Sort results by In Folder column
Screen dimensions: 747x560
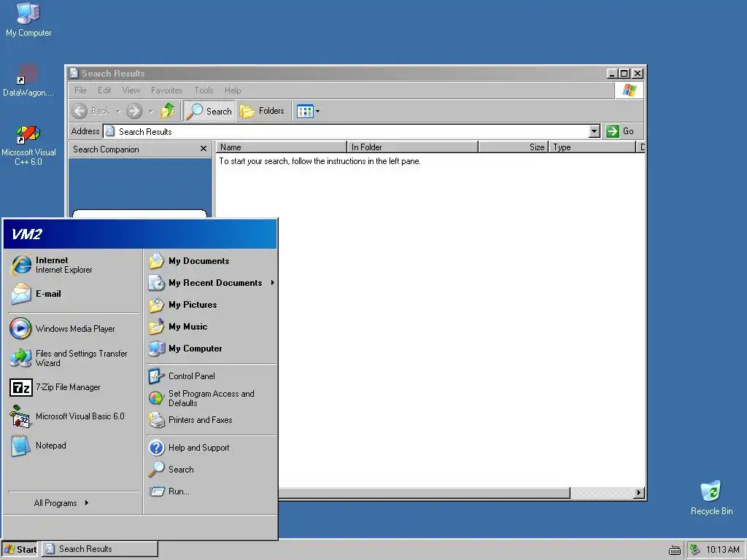click(x=413, y=147)
